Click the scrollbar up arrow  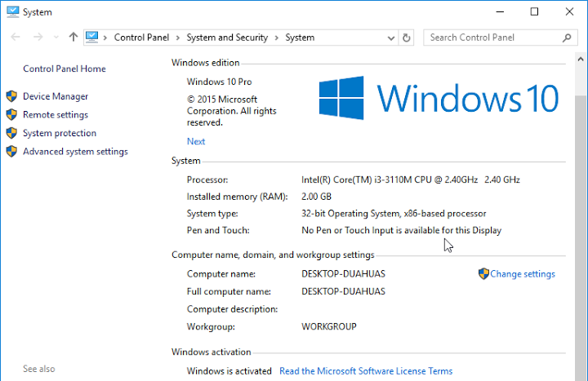(x=581, y=60)
